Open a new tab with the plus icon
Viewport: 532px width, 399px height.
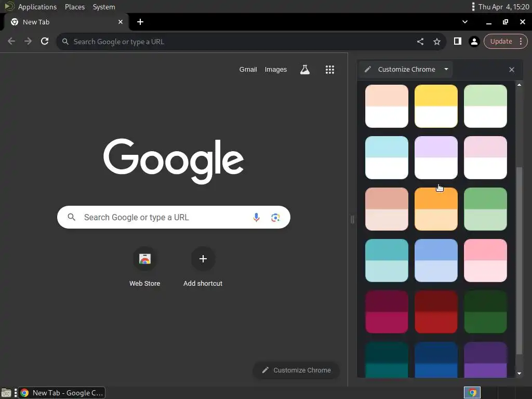click(140, 22)
